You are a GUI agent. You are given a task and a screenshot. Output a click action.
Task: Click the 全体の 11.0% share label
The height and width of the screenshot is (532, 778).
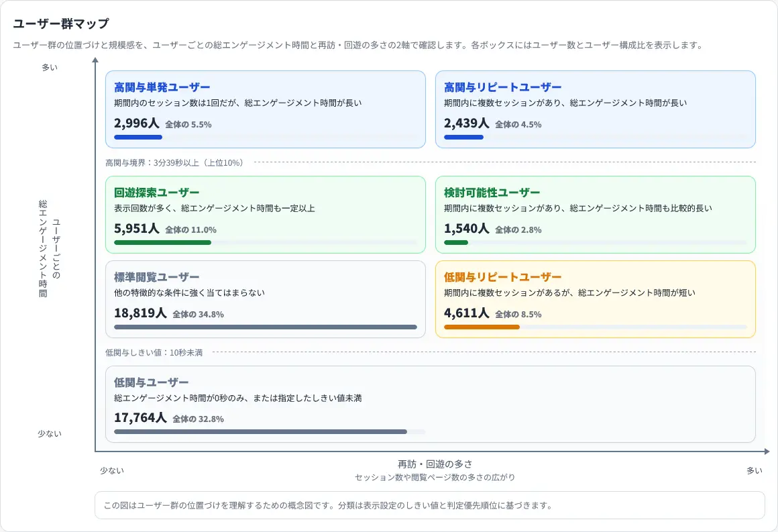point(190,229)
